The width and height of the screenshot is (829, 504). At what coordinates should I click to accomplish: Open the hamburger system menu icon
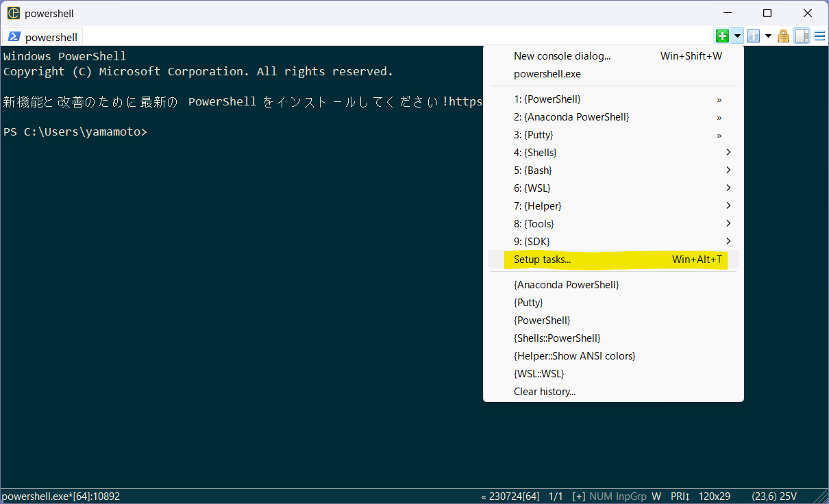[x=819, y=36]
